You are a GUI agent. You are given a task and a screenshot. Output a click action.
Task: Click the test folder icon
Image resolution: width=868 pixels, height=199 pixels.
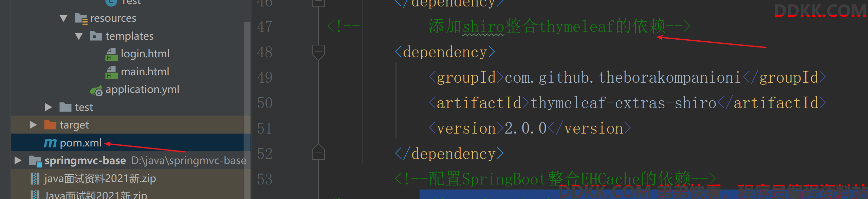(65, 107)
